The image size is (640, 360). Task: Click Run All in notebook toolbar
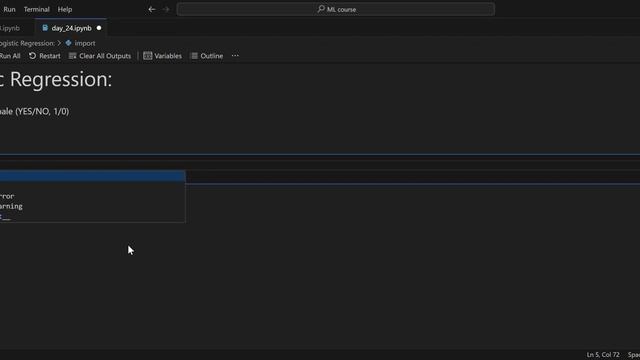[x=10, y=56]
